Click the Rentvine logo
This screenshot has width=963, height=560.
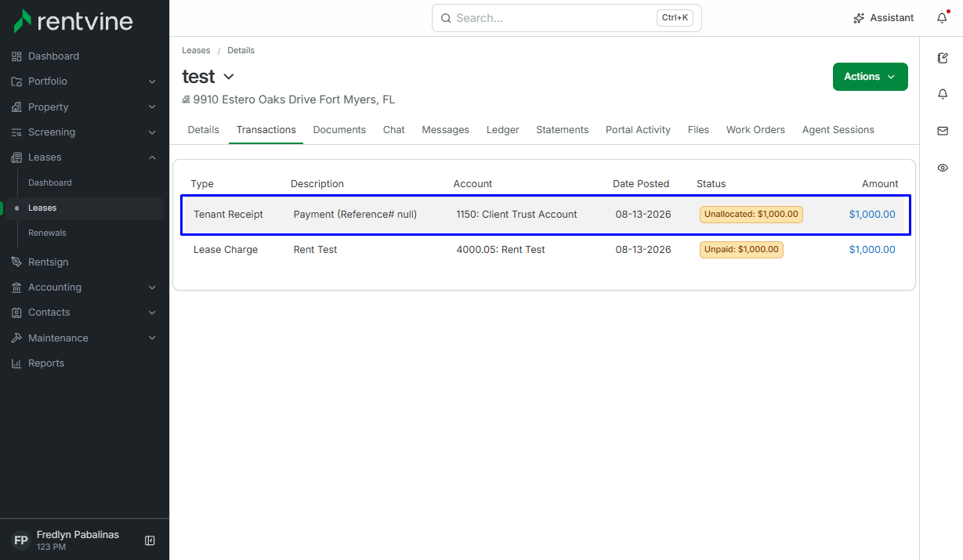tap(73, 21)
